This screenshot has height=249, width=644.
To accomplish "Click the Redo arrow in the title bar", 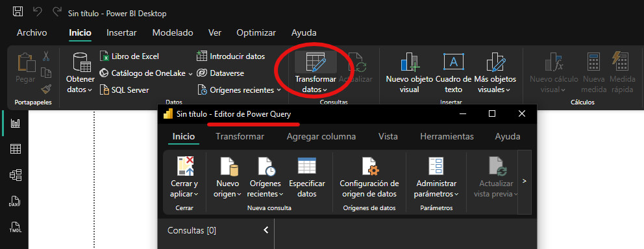I will coord(57,12).
